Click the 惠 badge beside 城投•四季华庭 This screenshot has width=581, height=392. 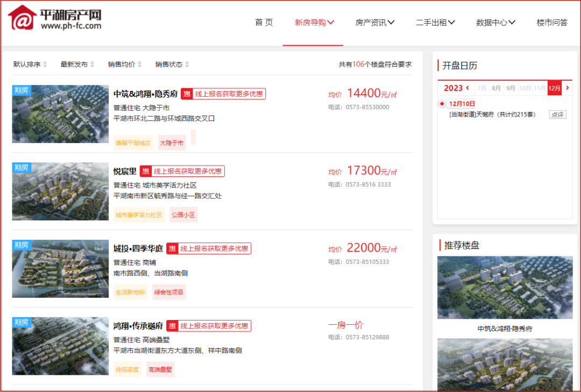(172, 248)
